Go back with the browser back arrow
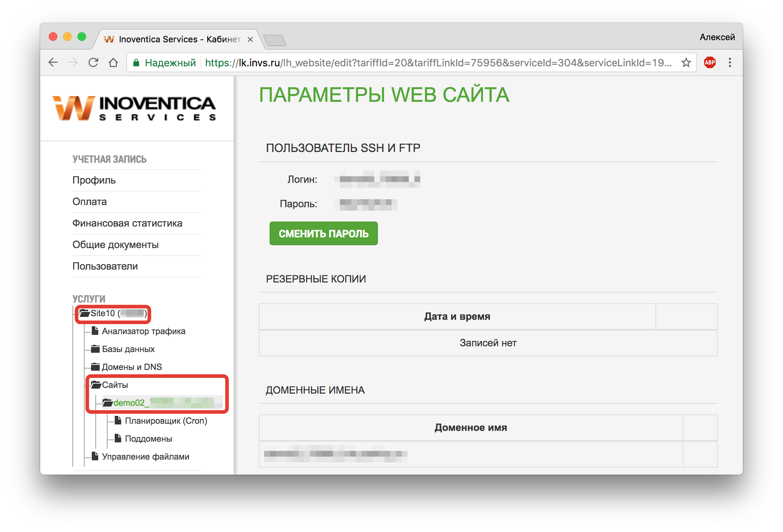This screenshot has width=783, height=532. pos(53,63)
